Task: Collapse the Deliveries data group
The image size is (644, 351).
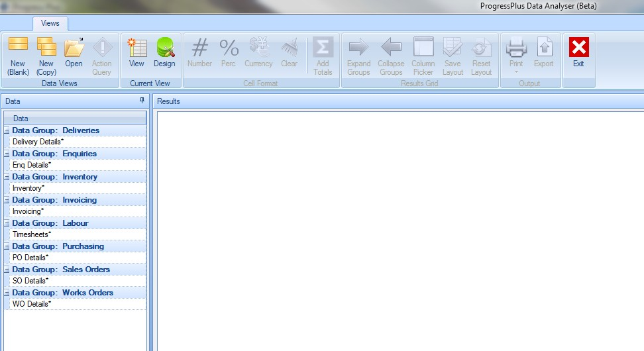Action: pyautogui.click(x=7, y=130)
